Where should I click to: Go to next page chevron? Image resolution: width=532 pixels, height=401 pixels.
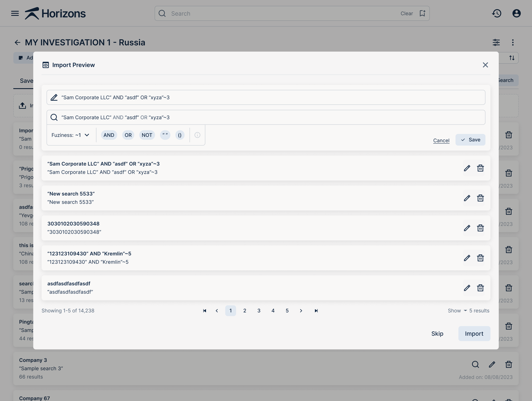(x=301, y=311)
